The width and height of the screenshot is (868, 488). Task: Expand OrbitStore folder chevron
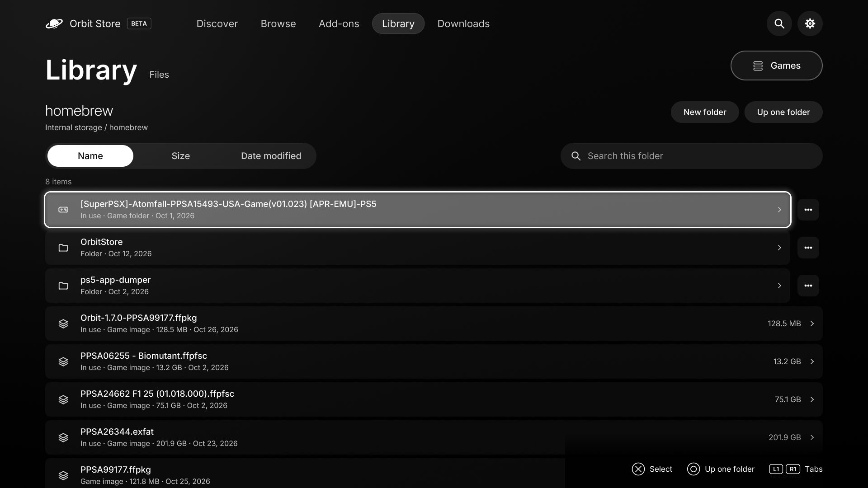coord(779,248)
